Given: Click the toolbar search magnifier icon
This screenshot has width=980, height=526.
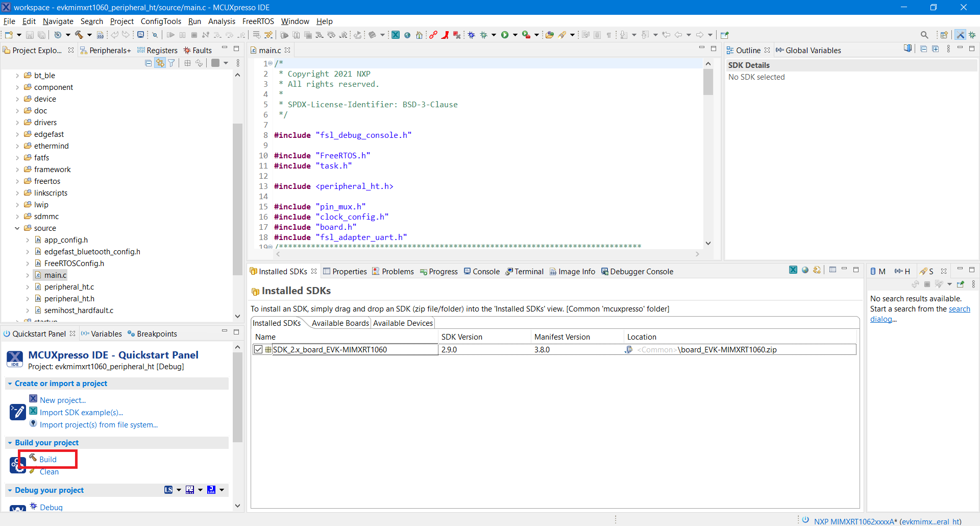Looking at the screenshot, I should (x=924, y=35).
